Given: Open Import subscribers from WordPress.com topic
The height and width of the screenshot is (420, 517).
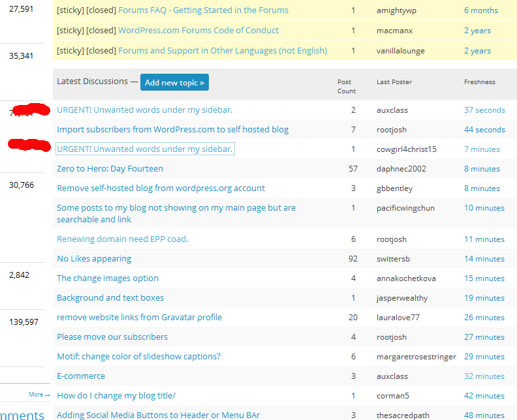Looking at the screenshot, I should [172, 129].
